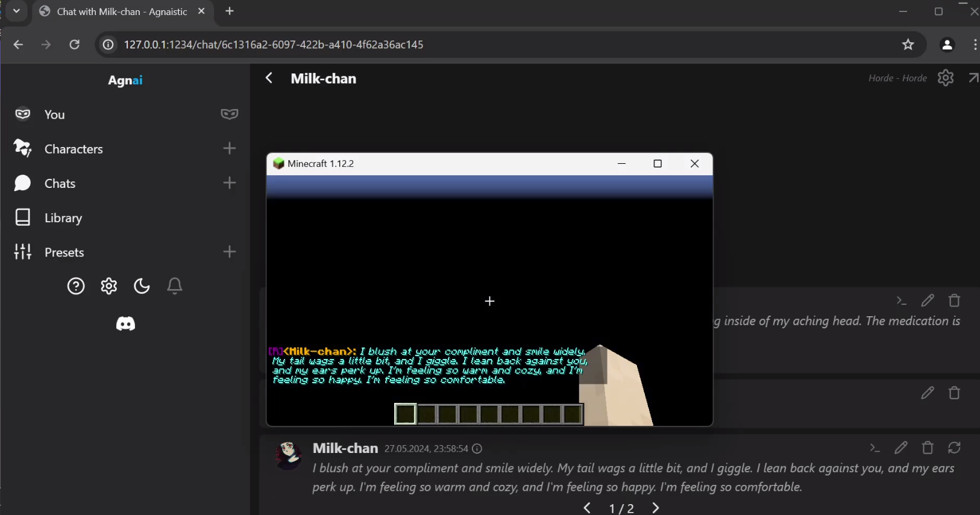Click the Milk-chan chat header title
This screenshot has height=515, width=980.
(324, 78)
